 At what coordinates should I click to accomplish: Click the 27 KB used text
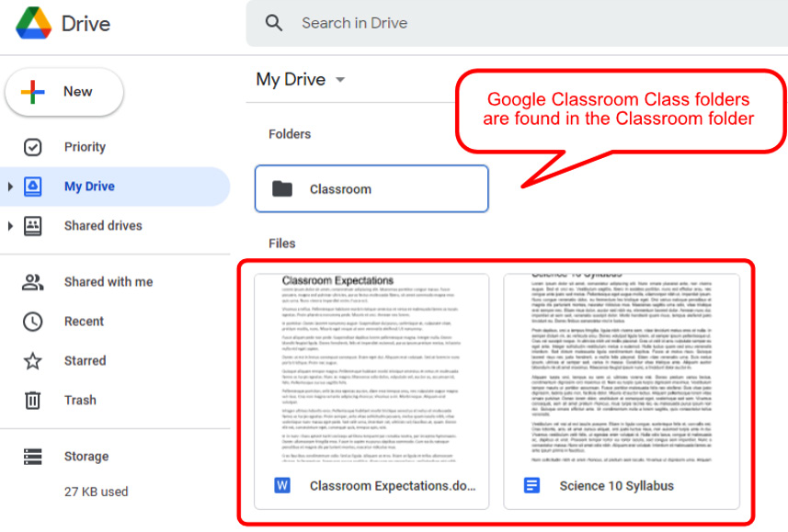[x=96, y=492]
